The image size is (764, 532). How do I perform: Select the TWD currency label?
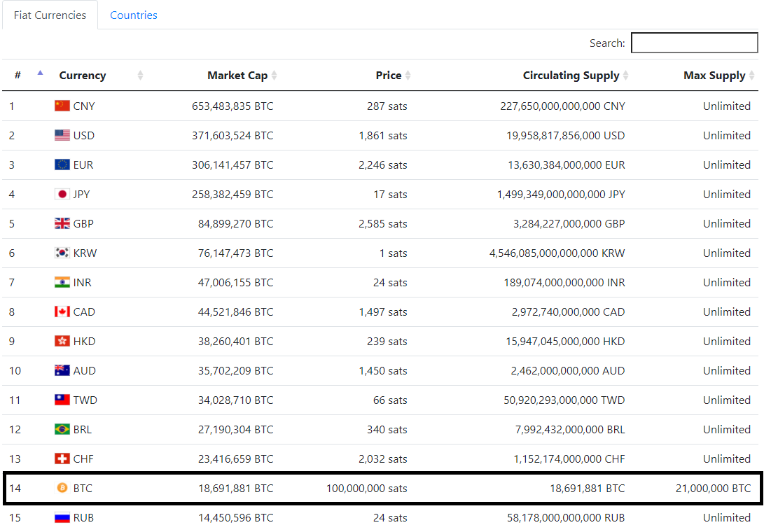tap(85, 400)
